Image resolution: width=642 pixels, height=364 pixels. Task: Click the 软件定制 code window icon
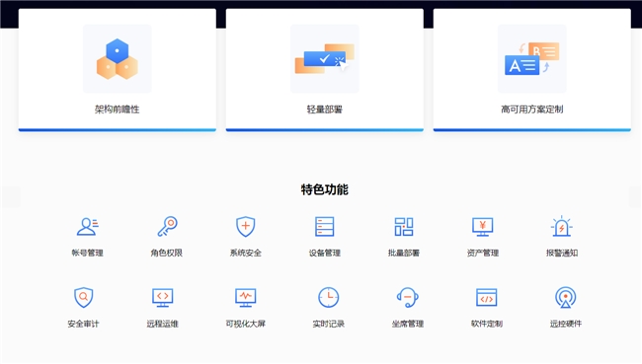coord(486,297)
